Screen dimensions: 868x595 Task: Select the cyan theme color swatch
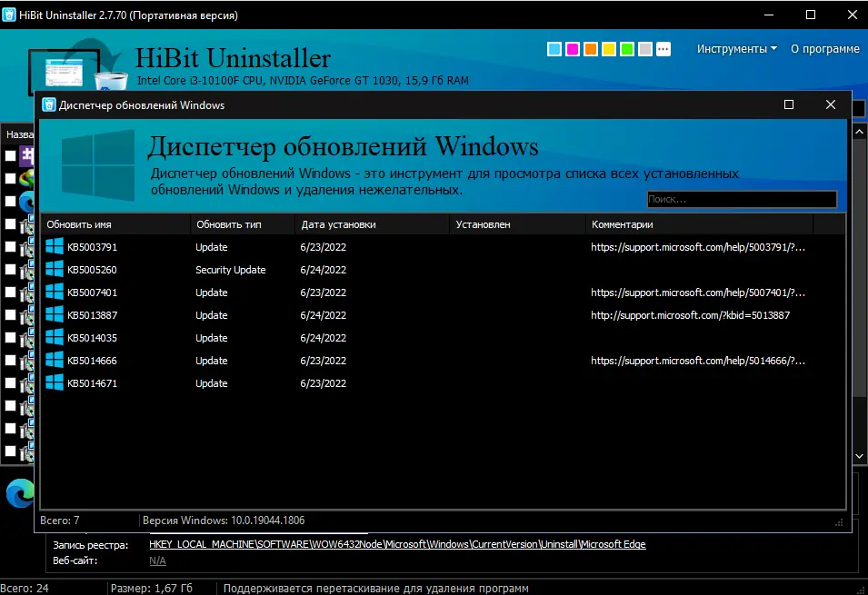pos(554,49)
